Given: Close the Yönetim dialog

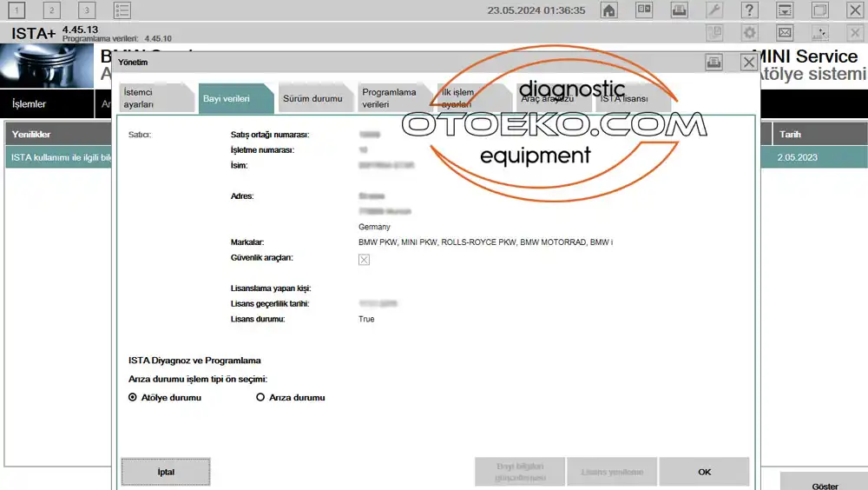Looking at the screenshot, I should coord(749,62).
